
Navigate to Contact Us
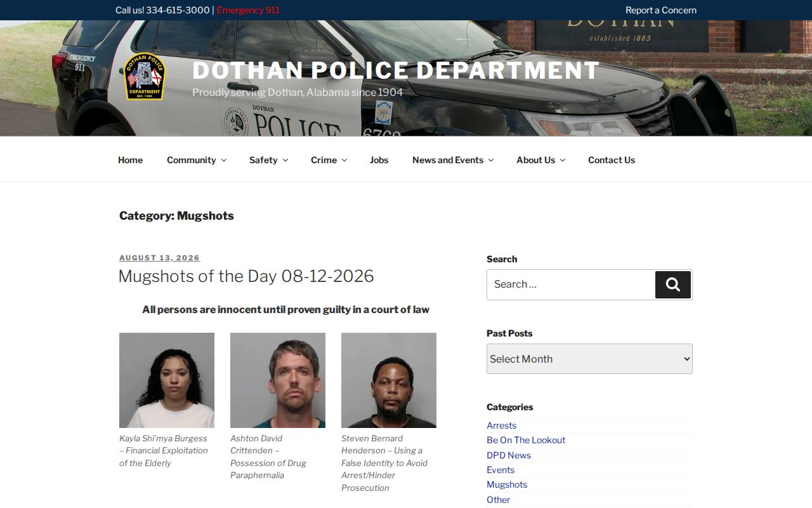coord(612,160)
